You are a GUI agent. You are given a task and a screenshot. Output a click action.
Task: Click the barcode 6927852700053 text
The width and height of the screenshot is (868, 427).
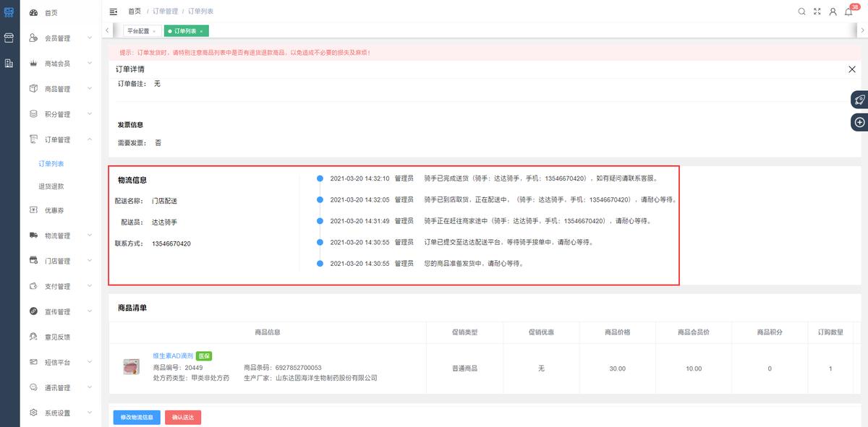click(299, 368)
